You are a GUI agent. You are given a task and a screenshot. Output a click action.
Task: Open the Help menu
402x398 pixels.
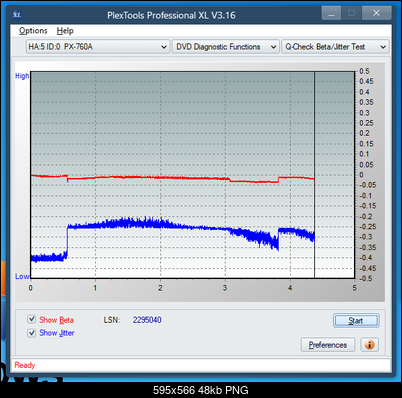pyautogui.click(x=65, y=31)
